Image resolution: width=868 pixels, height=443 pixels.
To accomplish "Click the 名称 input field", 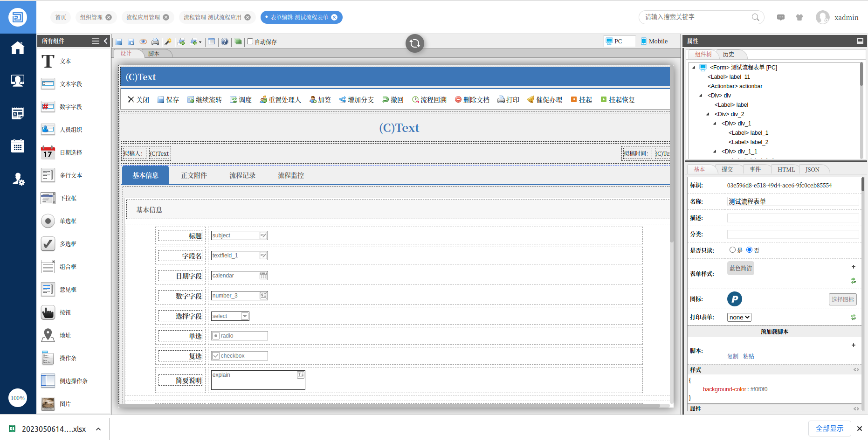I will click(x=792, y=201).
